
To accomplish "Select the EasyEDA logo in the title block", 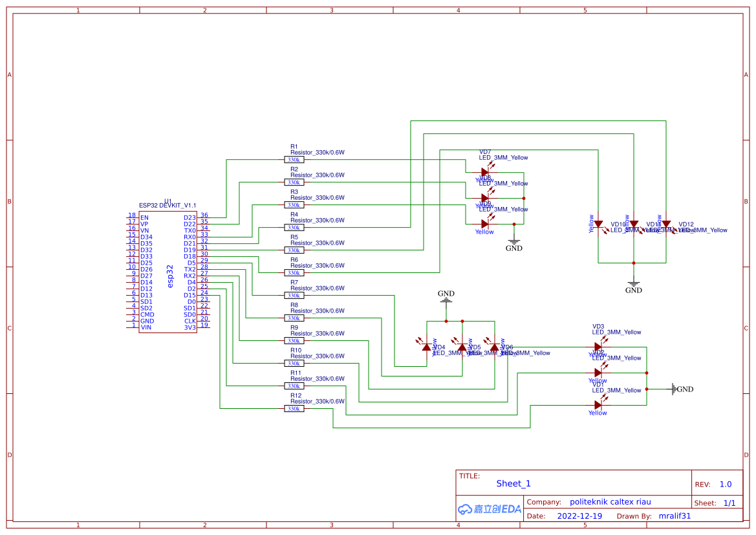I will [488, 508].
